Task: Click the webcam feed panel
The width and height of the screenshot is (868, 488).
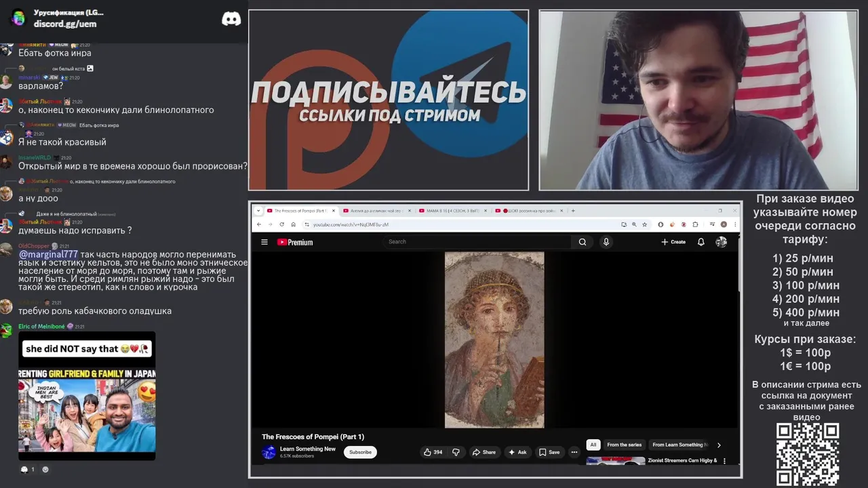Action: point(698,100)
